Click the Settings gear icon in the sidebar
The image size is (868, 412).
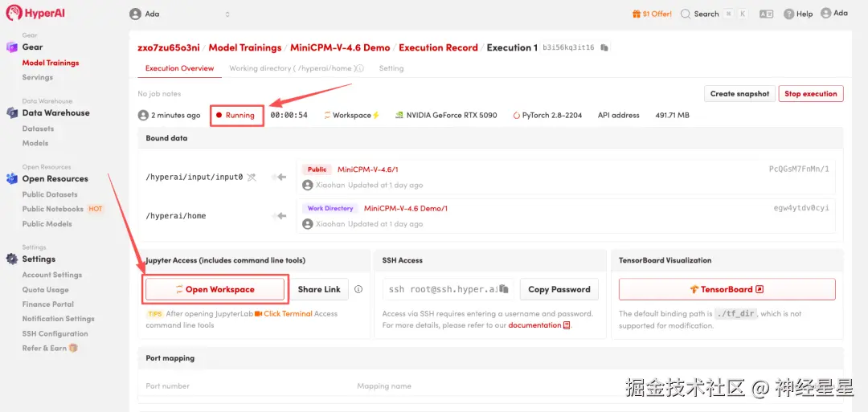click(11, 259)
